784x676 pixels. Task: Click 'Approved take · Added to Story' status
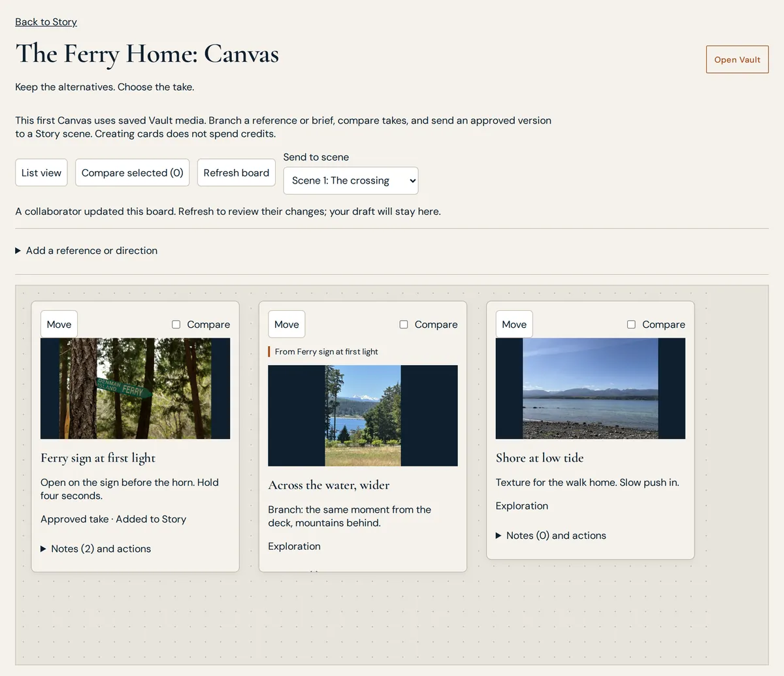click(x=113, y=519)
